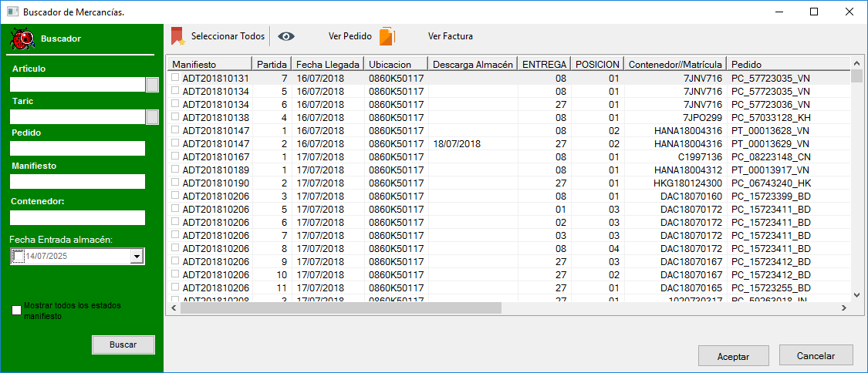Click the orange Ver Pedido document icon
Viewport: 868px width, 373px height.
387,36
